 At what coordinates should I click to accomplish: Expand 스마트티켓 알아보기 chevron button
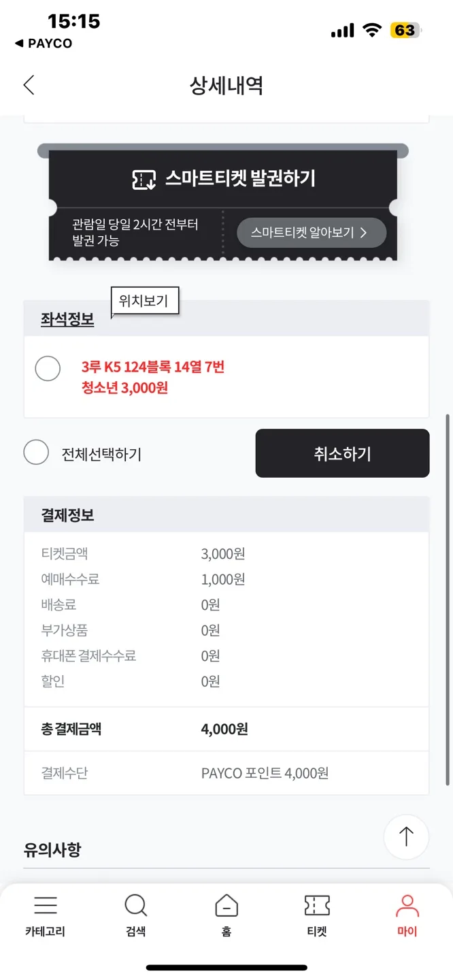click(312, 233)
